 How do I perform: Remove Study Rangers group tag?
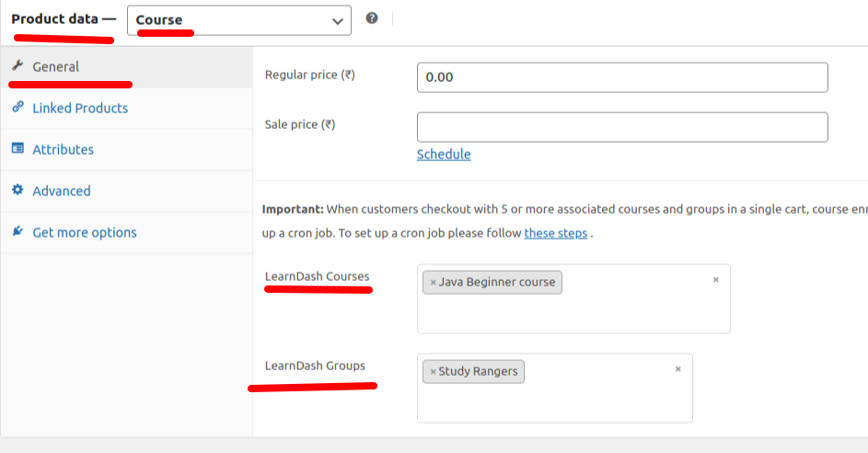(x=433, y=372)
